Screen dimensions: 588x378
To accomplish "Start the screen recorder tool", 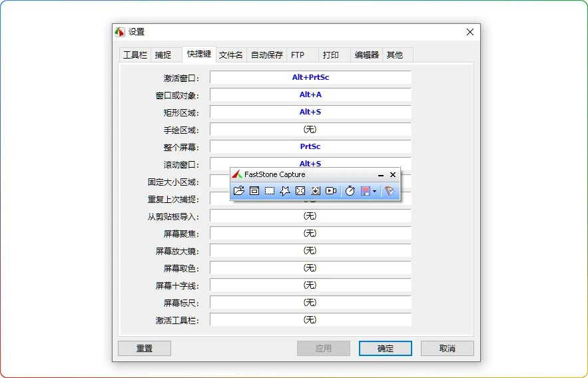I will (331, 191).
